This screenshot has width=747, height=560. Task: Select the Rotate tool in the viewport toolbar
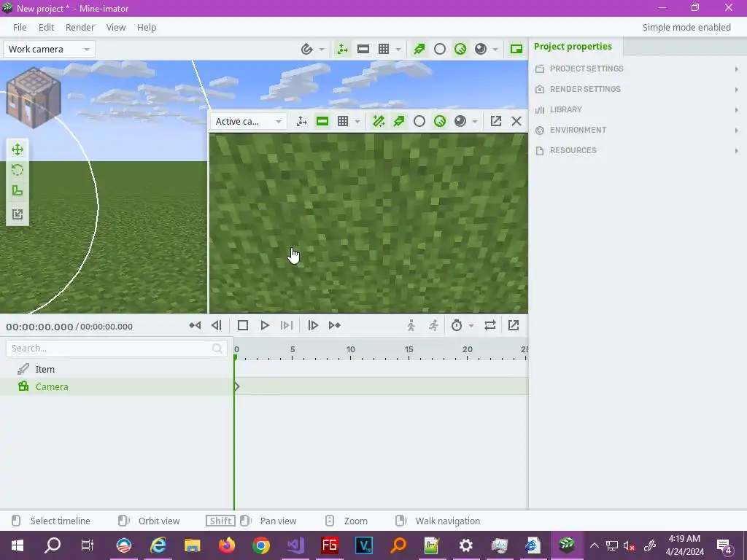pos(18,170)
